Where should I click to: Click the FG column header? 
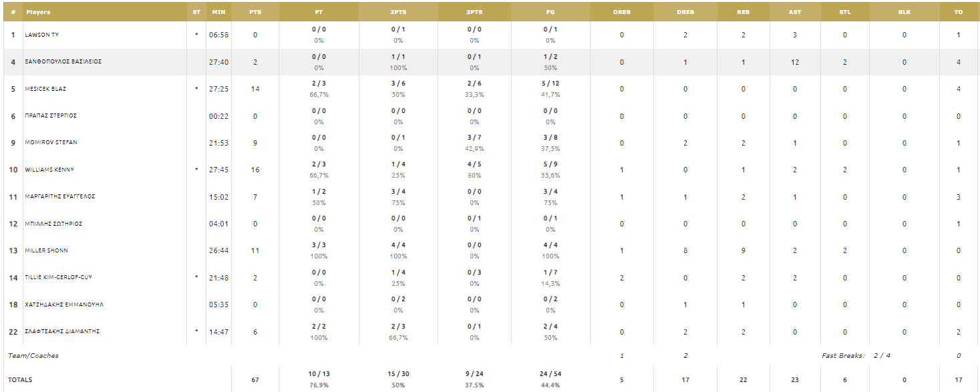550,12
